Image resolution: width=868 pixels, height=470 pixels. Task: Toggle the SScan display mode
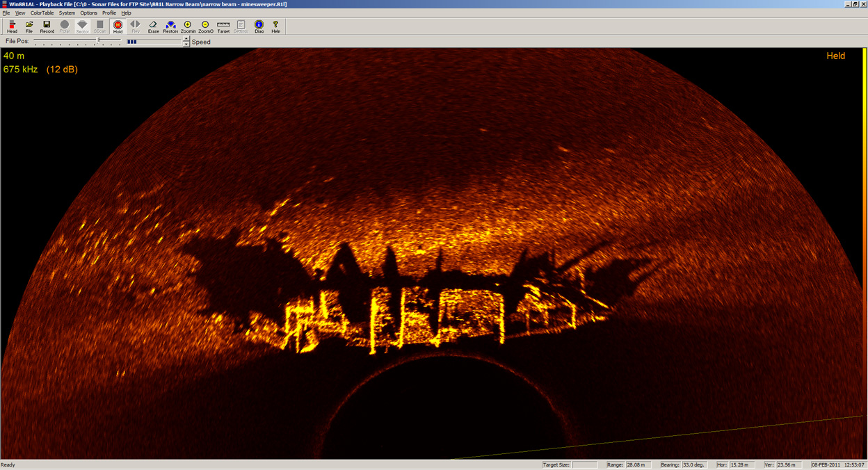click(x=99, y=26)
